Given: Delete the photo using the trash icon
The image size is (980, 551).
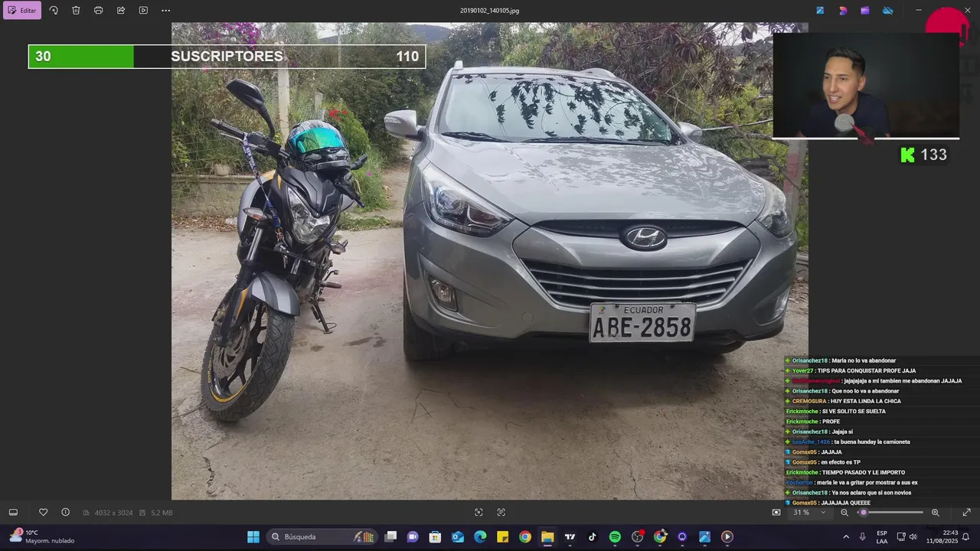Looking at the screenshot, I should point(76,11).
